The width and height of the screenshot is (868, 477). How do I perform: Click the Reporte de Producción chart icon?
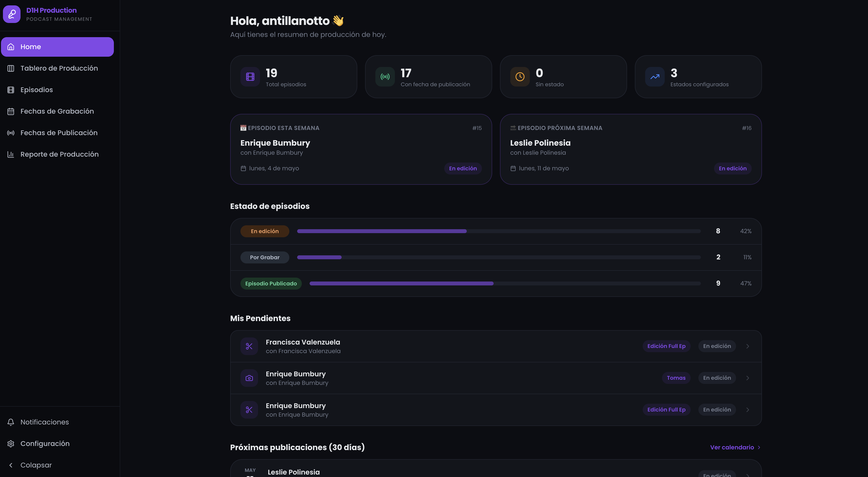coord(11,155)
